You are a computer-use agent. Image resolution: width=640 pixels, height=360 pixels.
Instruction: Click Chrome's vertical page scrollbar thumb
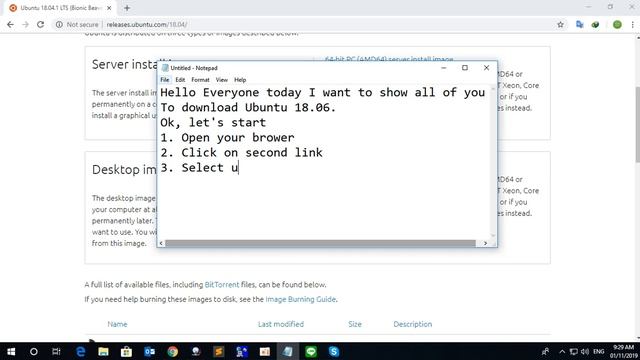point(638,124)
